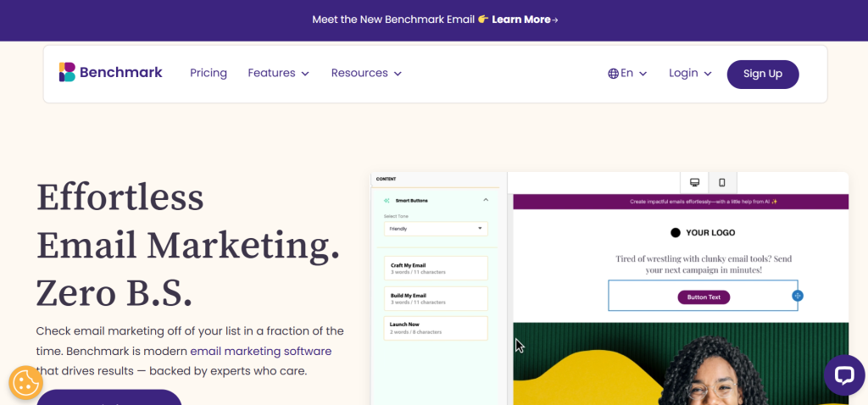Click the Sign Up button
This screenshot has width=868, height=405.
coord(762,74)
